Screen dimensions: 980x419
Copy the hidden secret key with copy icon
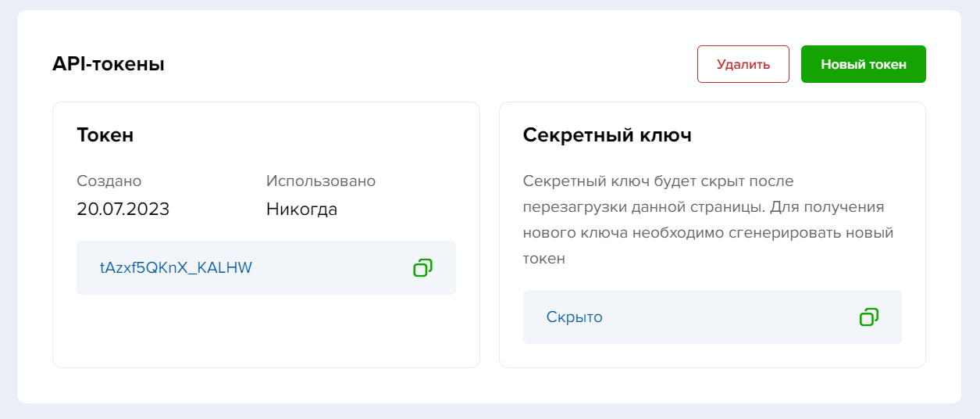(x=869, y=317)
